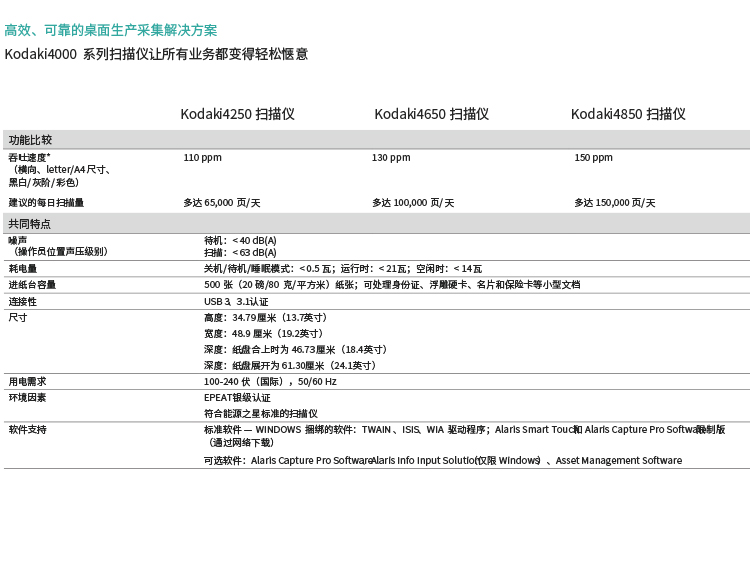Select '高度:34.79厘米(13.7英寸)' line
The height and width of the screenshot is (566, 750).
[x=266, y=318]
